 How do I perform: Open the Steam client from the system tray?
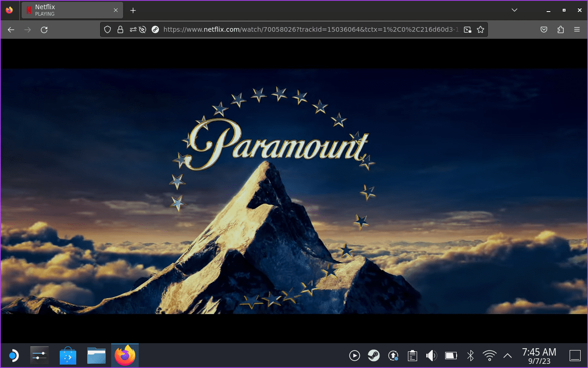pos(374,355)
